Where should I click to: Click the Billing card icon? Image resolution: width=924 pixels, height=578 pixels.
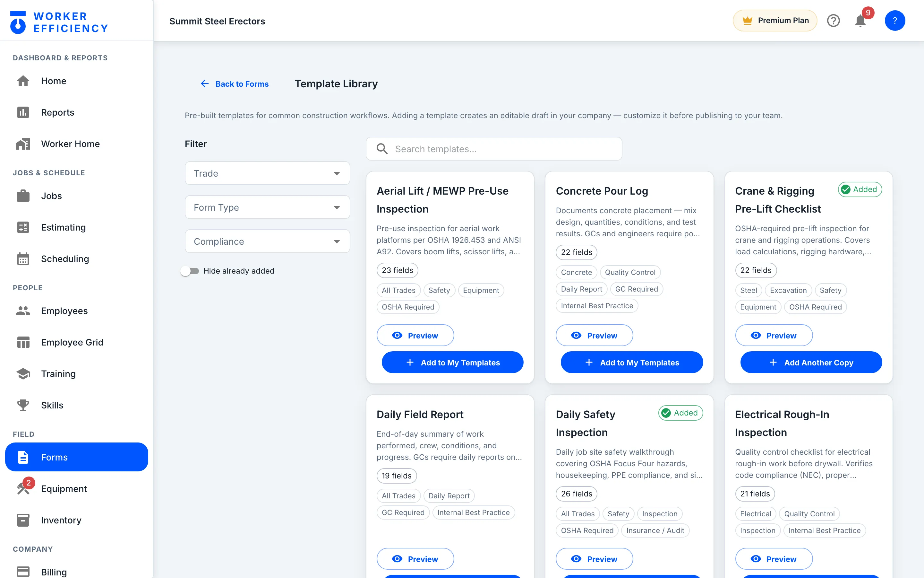[x=23, y=572]
